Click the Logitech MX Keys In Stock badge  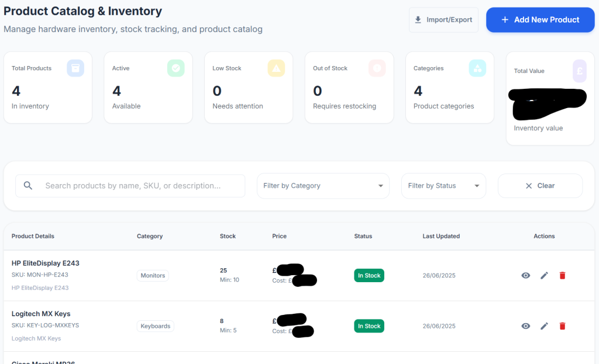coord(369,326)
